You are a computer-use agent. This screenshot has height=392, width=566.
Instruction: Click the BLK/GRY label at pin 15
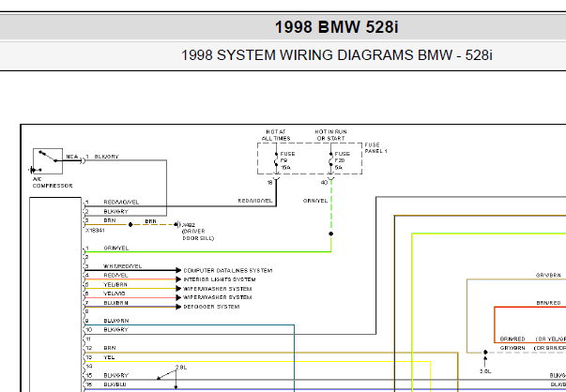coord(116,375)
